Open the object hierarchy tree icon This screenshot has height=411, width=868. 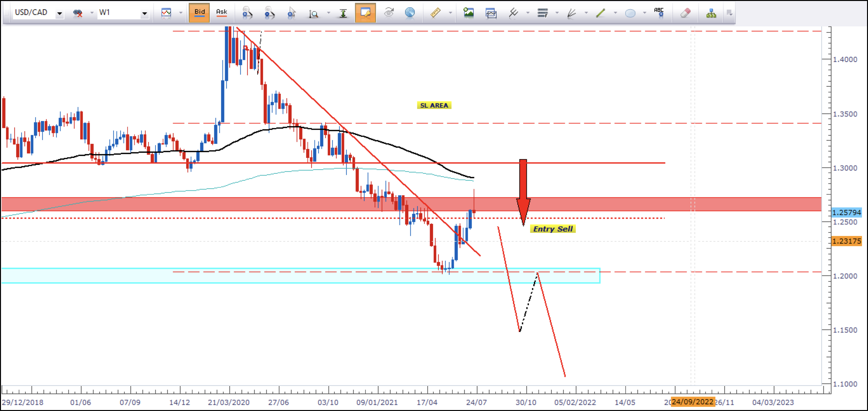(711, 13)
